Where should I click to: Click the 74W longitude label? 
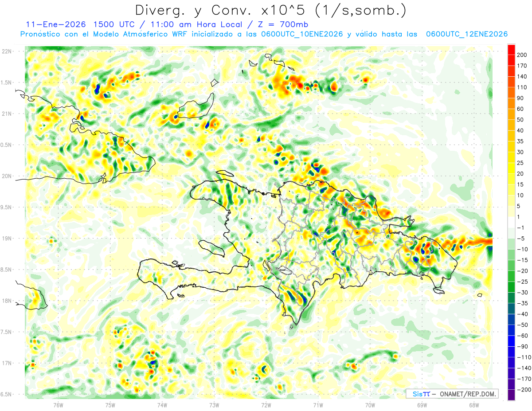(x=162, y=405)
